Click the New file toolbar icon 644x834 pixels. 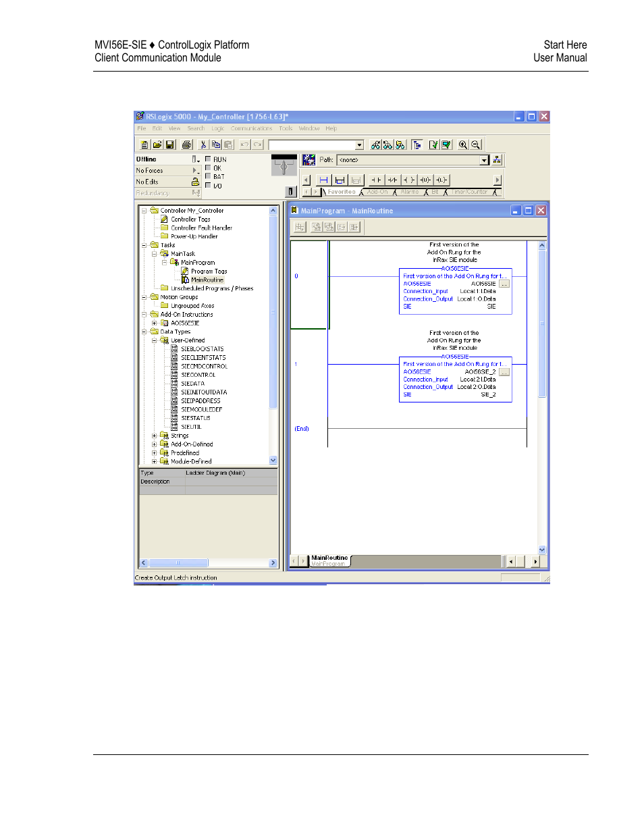tap(144, 145)
